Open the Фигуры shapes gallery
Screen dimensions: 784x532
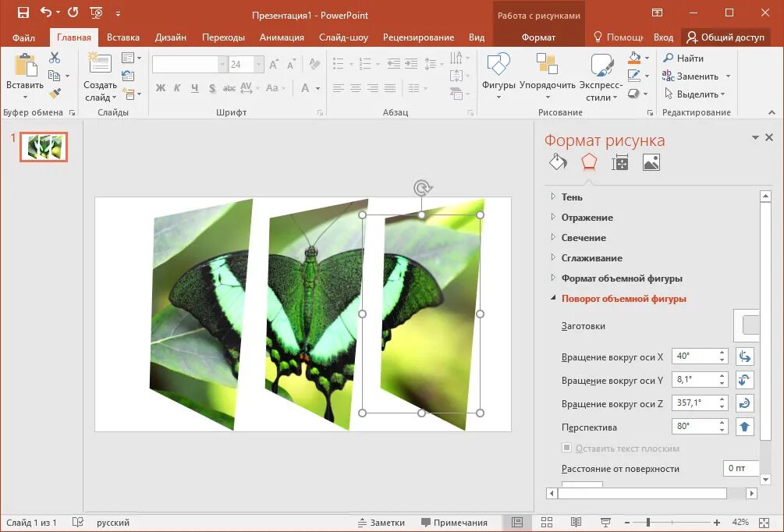(x=498, y=77)
